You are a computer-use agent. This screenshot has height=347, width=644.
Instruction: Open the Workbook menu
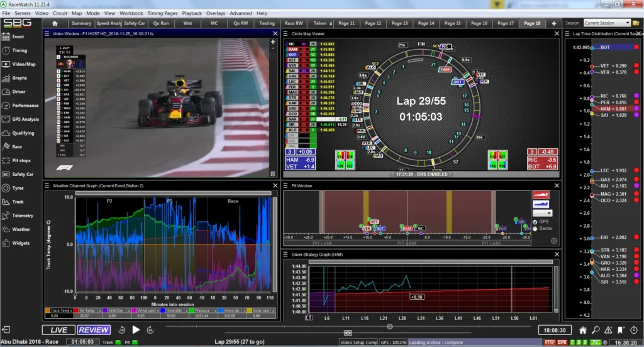point(131,13)
